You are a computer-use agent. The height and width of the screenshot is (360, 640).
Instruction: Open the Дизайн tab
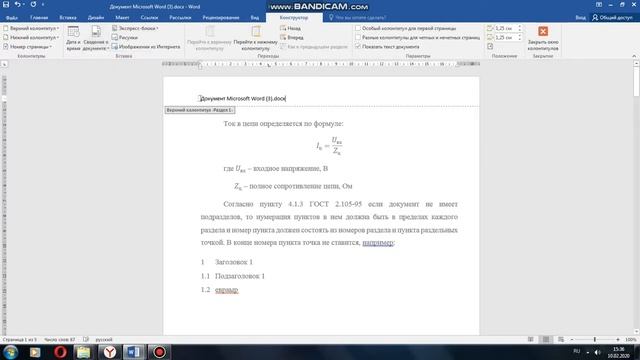(96, 18)
